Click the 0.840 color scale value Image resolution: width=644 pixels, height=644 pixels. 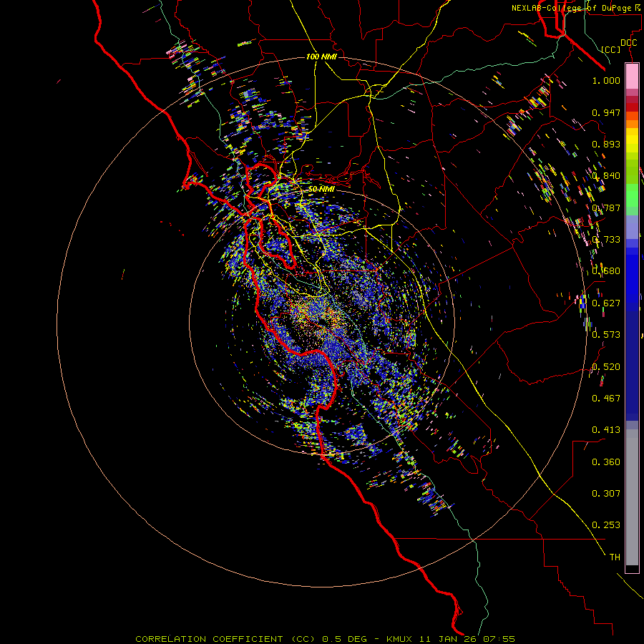click(606, 176)
